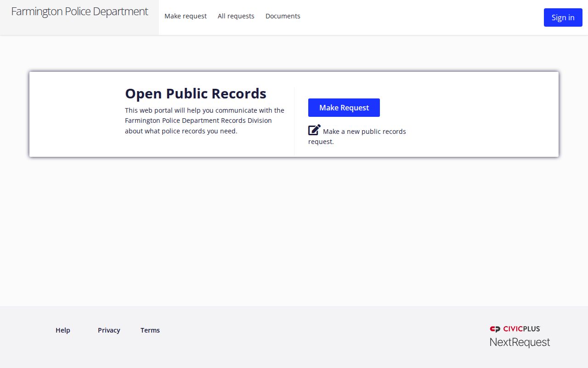Click the portal description paragraph about Records Division
Viewport: 588px width, 368px height.
point(205,121)
